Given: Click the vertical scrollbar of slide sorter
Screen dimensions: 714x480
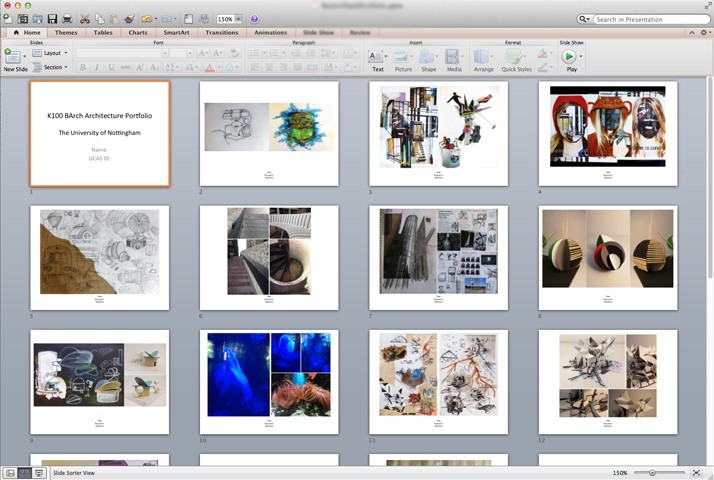Looking at the screenshot, I should tap(710, 178).
